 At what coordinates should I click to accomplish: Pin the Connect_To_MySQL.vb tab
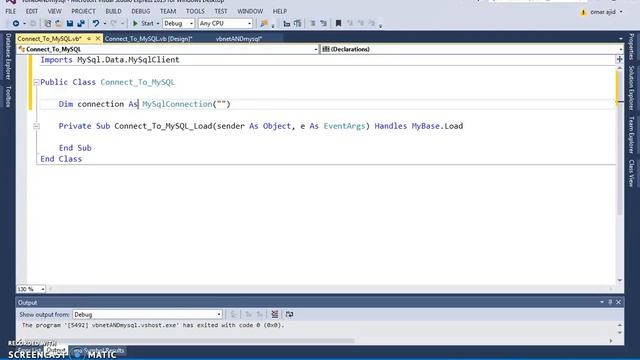point(89,38)
